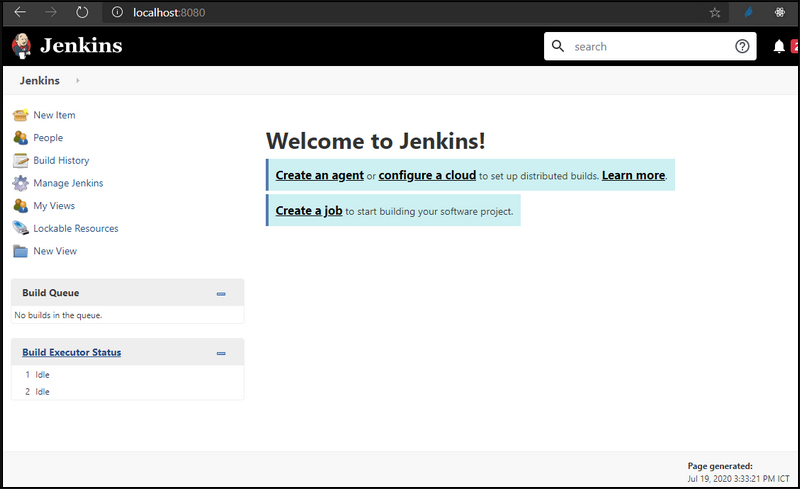Open the People page link
Screen dimensions: 800x489
click(48, 138)
